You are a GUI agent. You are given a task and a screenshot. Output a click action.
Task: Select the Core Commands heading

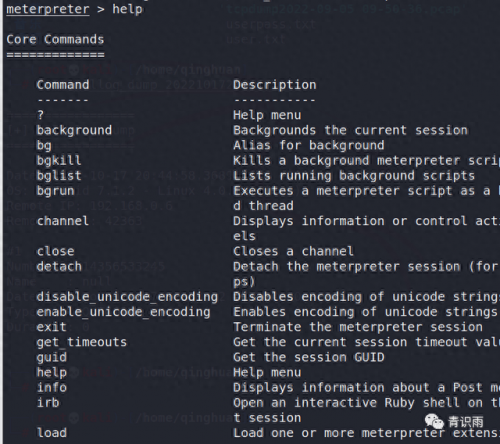[x=55, y=39]
